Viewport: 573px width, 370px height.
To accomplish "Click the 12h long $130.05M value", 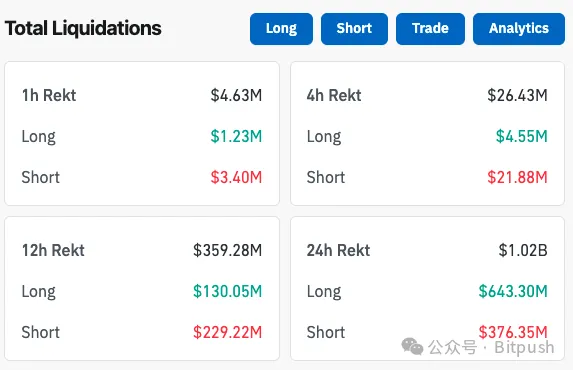I will point(227,291).
